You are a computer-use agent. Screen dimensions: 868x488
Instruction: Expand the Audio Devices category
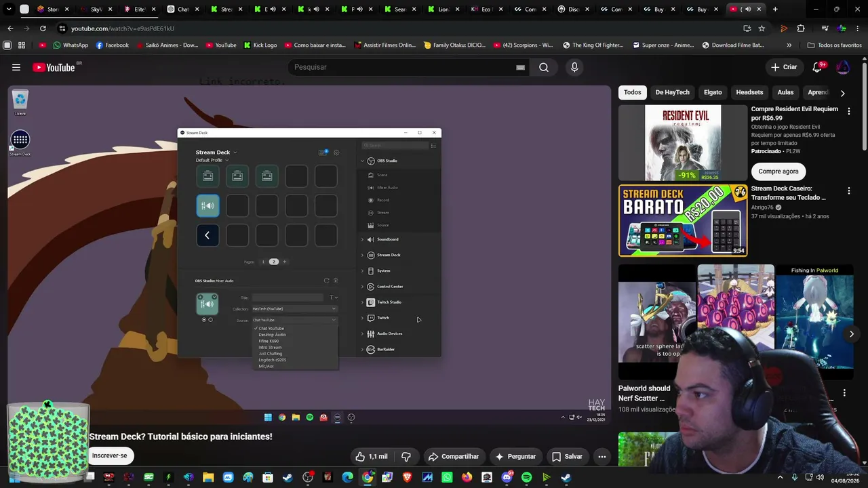click(x=362, y=333)
